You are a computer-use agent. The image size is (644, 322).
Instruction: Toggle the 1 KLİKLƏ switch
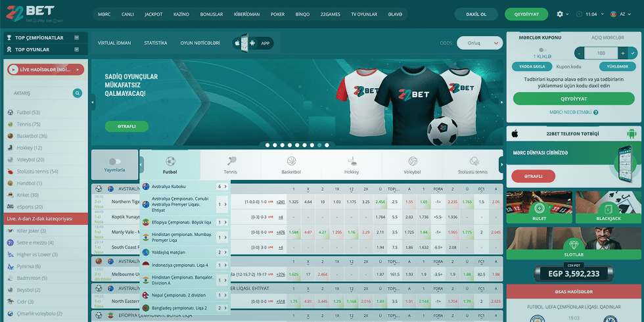542,50
